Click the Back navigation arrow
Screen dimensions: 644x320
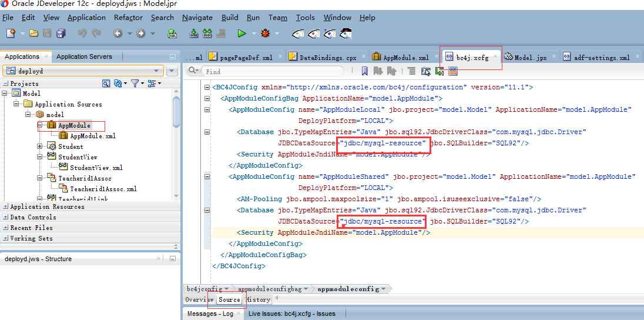click(118, 34)
